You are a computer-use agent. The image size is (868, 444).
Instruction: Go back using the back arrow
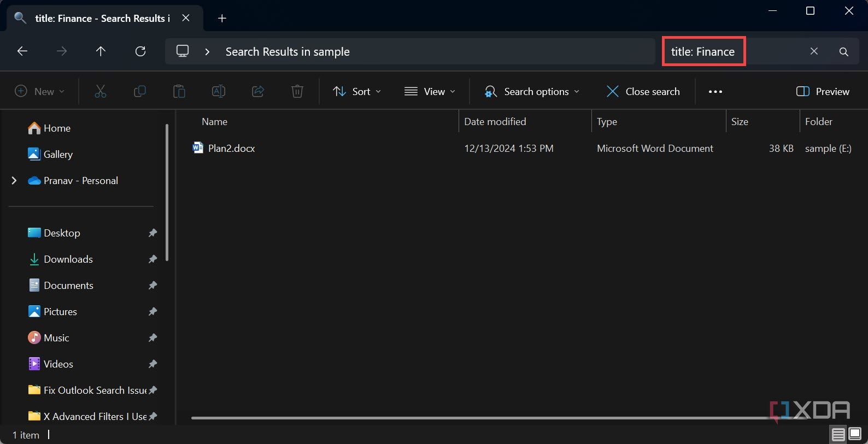click(22, 51)
